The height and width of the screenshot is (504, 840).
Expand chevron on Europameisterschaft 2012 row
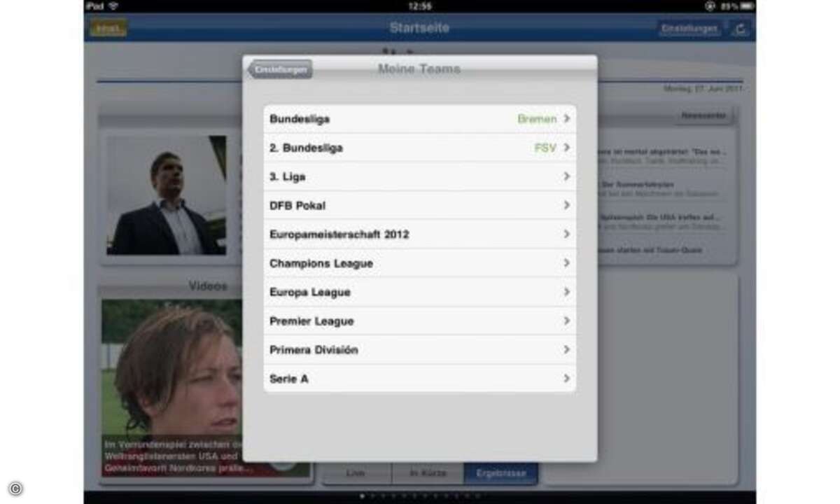[x=567, y=234]
